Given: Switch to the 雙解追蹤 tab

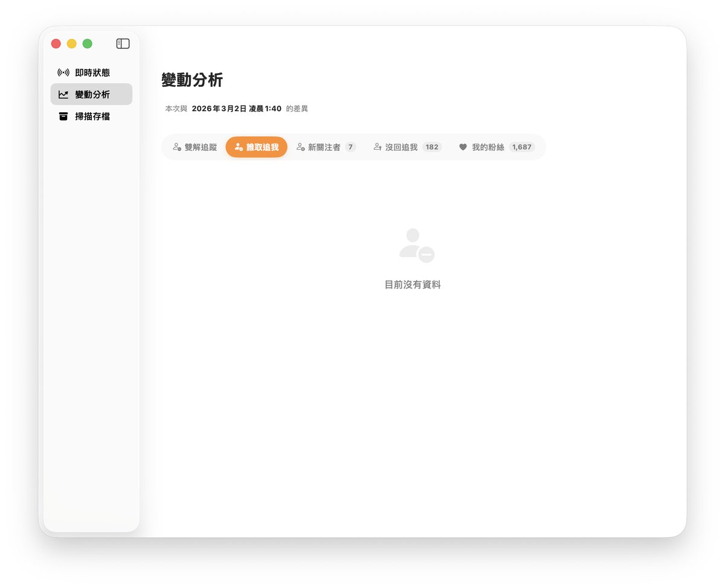Looking at the screenshot, I should pyautogui.click(x=195, y=147).
